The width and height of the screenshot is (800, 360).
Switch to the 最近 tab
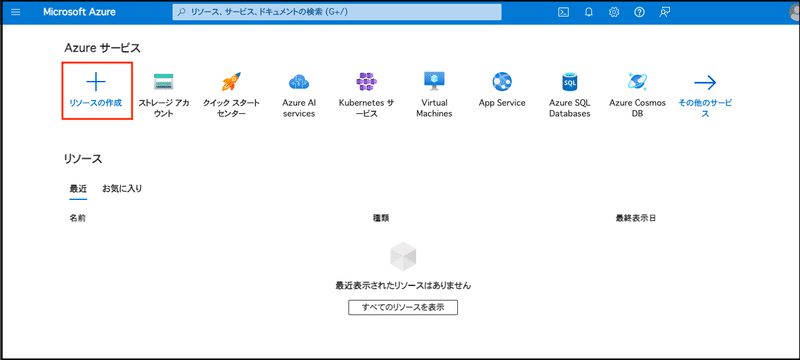click(x=78, y=189)
